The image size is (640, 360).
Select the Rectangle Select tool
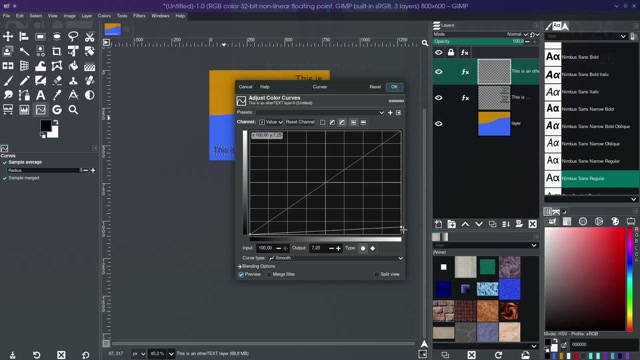pyautogui.click(x=40, y=37)
